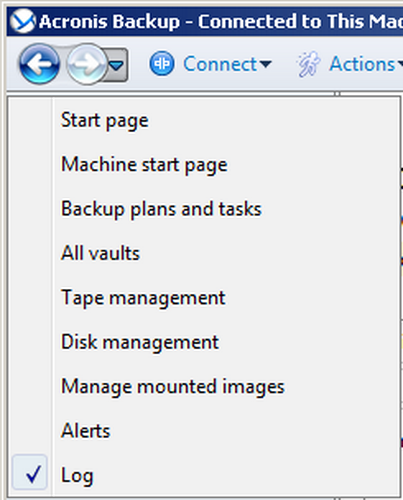Screen dimensions: 403x500
Task: Click the Acronis logo in title bar
Action: [x=22, y=21]
